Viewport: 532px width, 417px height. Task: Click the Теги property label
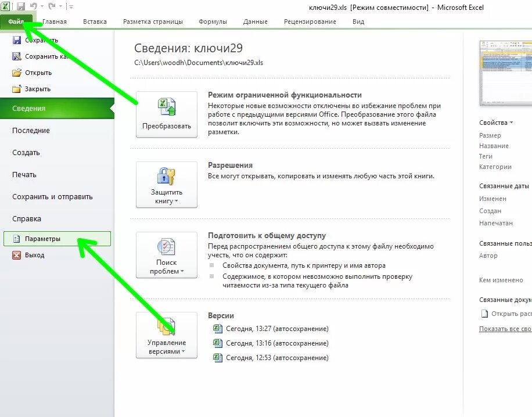(486, 156)
